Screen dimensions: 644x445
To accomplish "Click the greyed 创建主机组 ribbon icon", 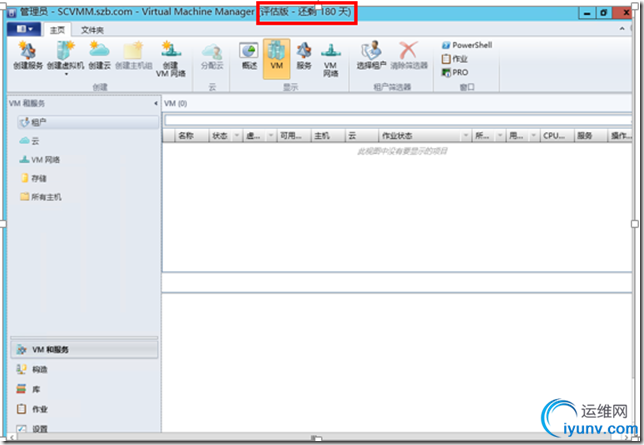I will 133,55.
